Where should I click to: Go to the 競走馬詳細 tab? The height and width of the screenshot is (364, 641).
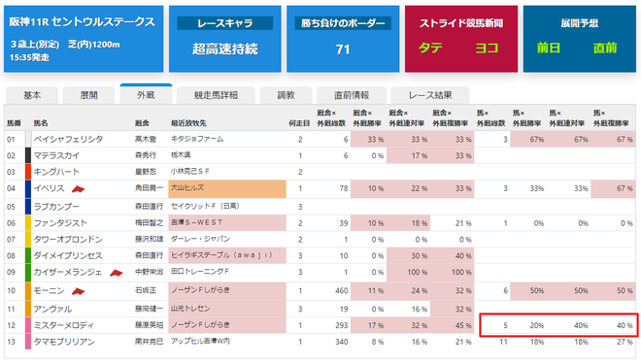(216, 95)
